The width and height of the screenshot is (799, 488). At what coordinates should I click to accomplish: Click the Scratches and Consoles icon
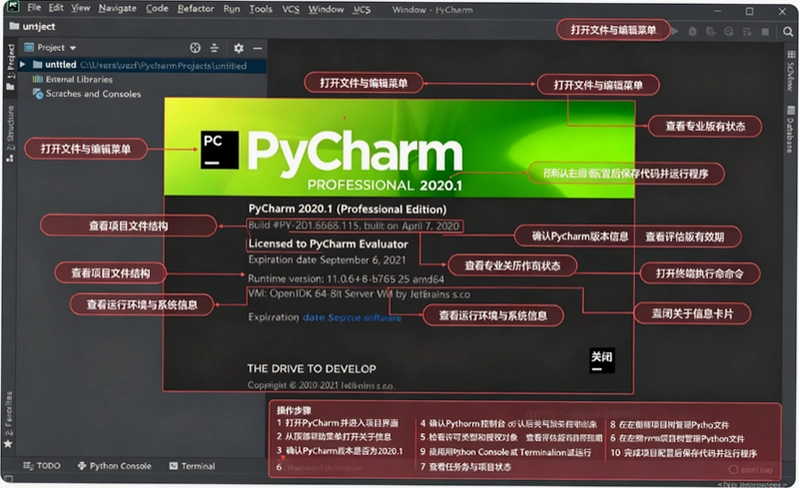pyautogui.click(x=38, y=94)
